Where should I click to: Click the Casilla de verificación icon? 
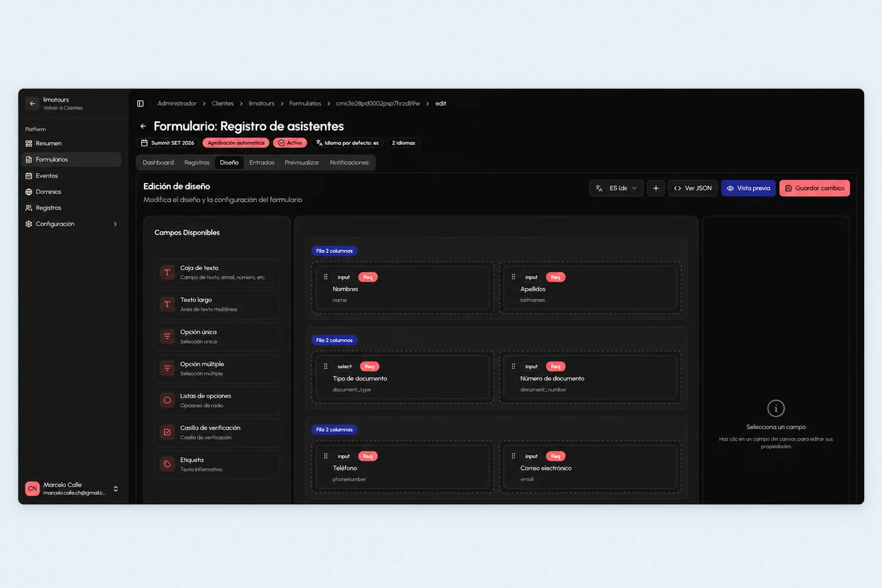167,432
